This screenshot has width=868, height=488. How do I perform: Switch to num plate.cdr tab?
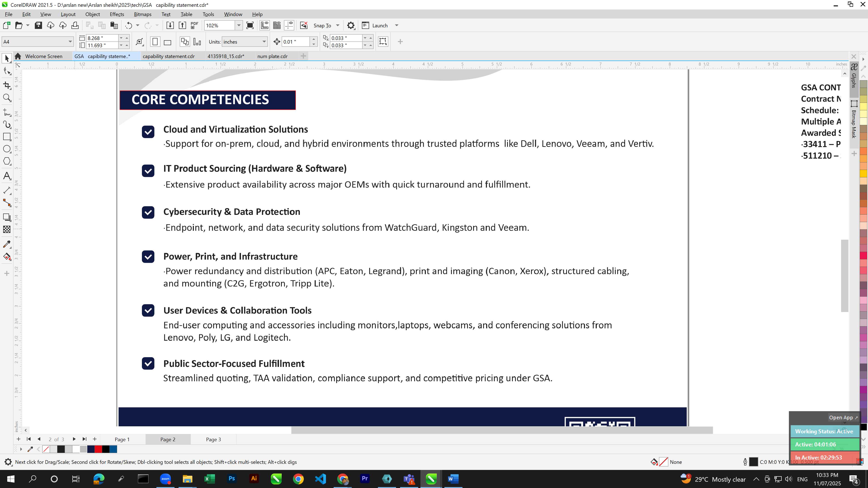(272, 56)
